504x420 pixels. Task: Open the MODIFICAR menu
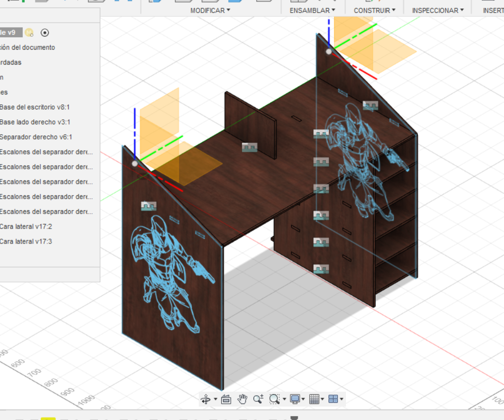click(x=210, y=10)
